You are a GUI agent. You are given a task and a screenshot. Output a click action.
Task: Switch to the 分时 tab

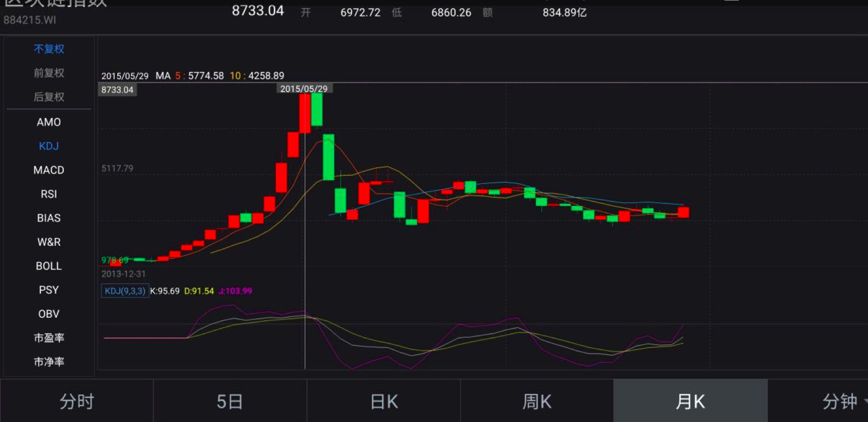pos(76,401)
